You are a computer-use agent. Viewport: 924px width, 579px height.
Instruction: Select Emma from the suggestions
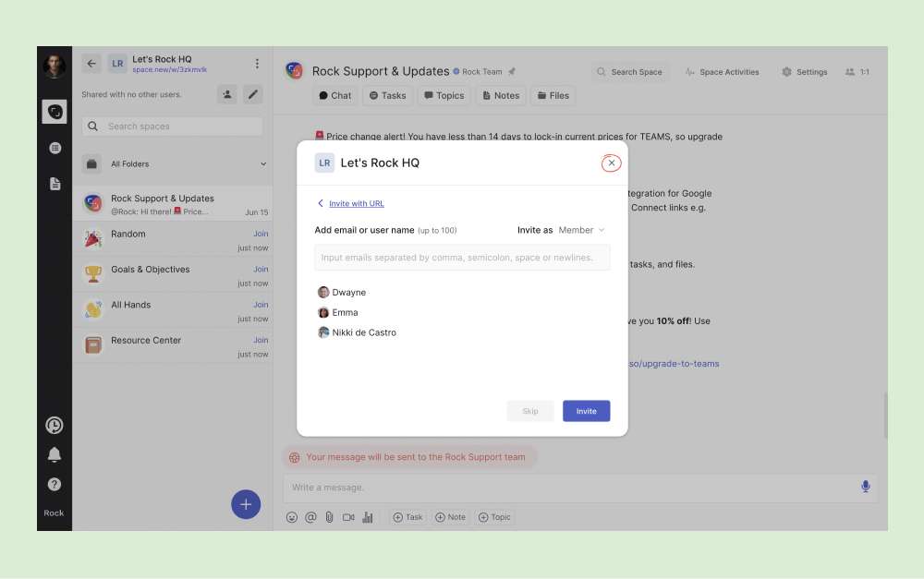(x=338, y=312)
